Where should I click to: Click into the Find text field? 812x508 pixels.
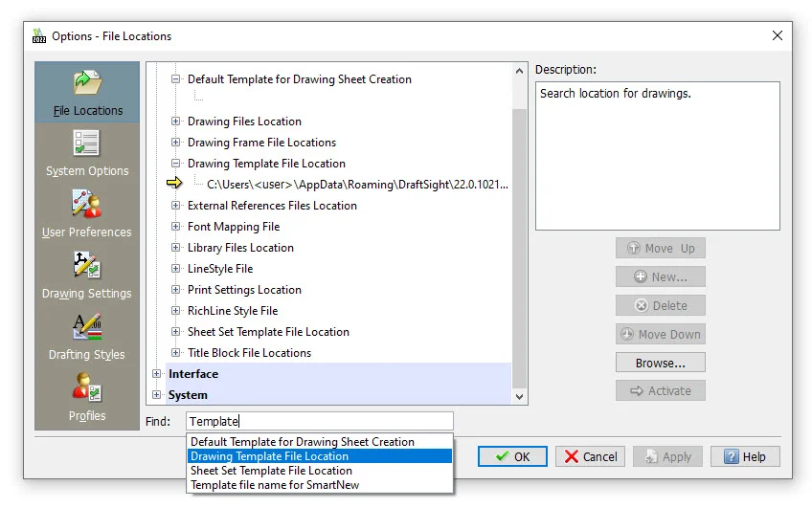click(x=318, y=421)
